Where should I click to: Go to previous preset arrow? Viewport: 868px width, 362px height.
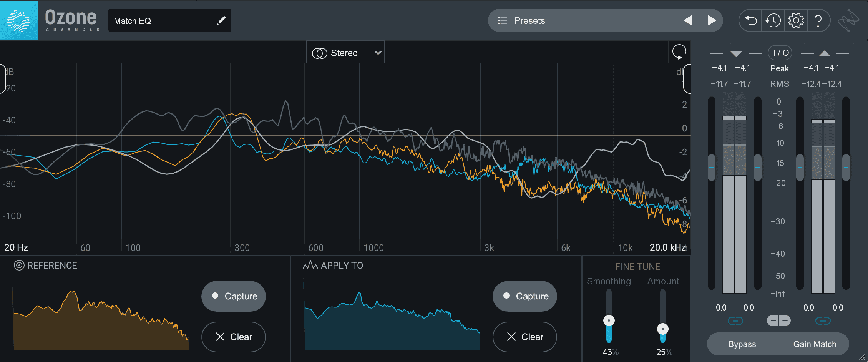[x=688, y=20]
